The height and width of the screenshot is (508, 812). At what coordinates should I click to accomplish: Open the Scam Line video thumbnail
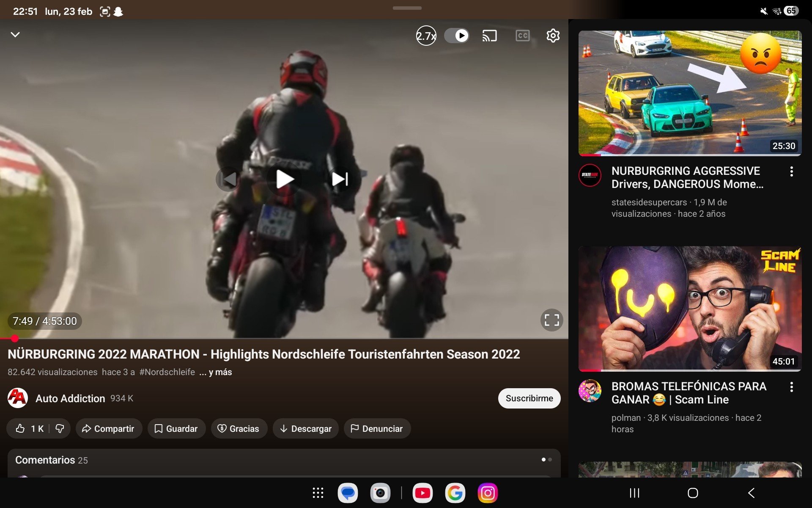point(689,308)
